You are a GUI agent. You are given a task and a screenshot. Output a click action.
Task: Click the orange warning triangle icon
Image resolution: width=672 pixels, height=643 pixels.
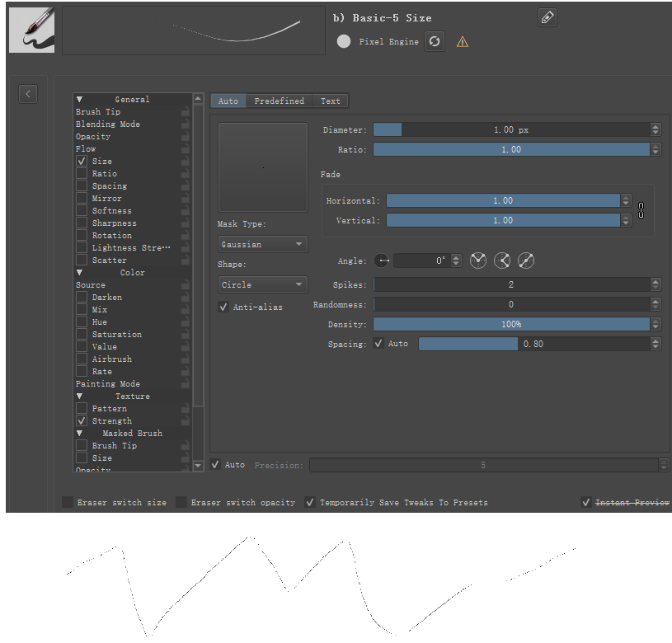pyautogui.click(x=463, y=42)
